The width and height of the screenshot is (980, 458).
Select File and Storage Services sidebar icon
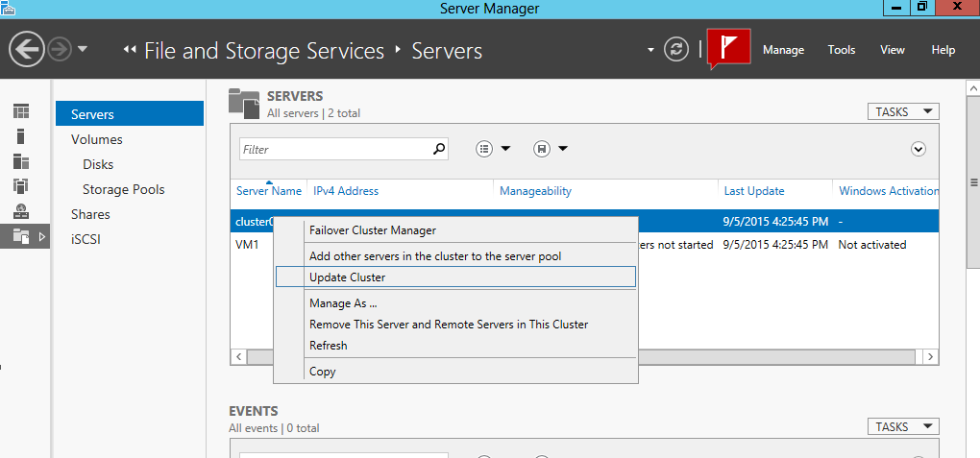(21, 236)
